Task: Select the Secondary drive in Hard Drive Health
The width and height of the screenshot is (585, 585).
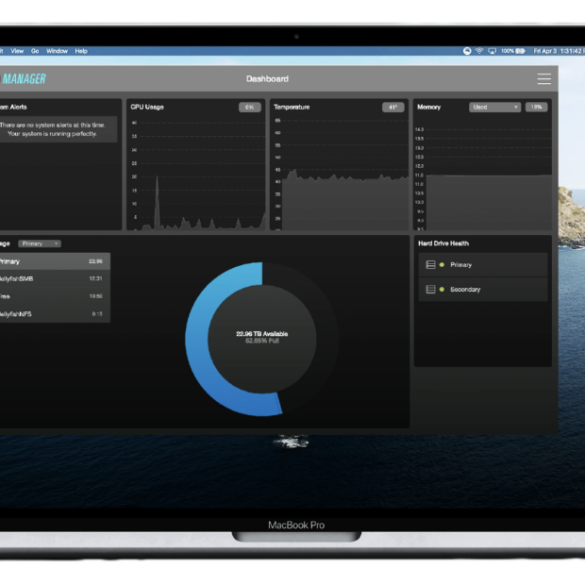Action: [483, 289]
